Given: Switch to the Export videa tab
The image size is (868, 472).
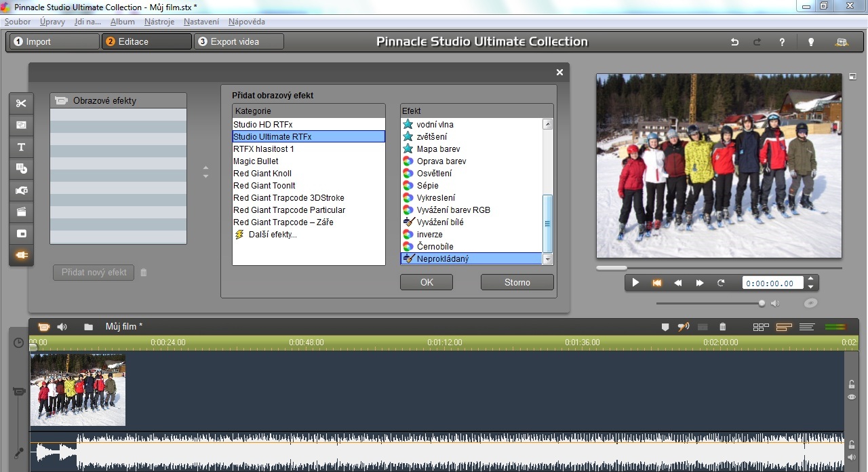Looking at the screenshot, I should tap(239, 41).
